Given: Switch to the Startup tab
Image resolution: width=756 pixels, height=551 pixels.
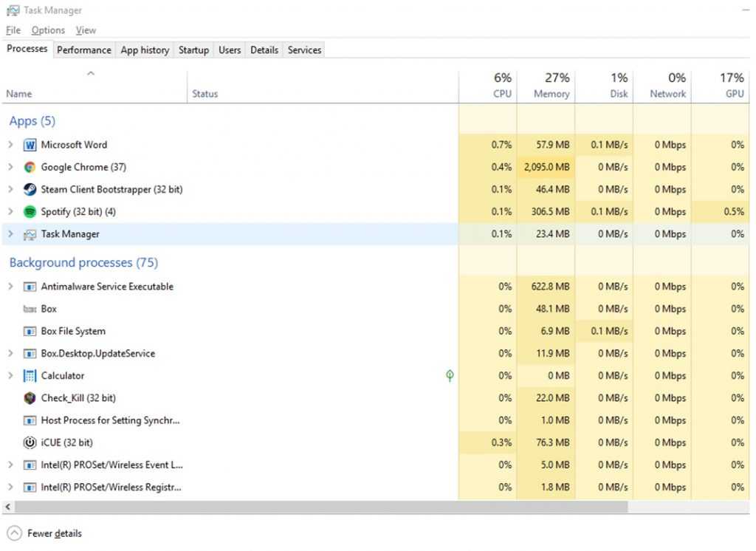Looking at the screenshot, I should coord(194,50).
